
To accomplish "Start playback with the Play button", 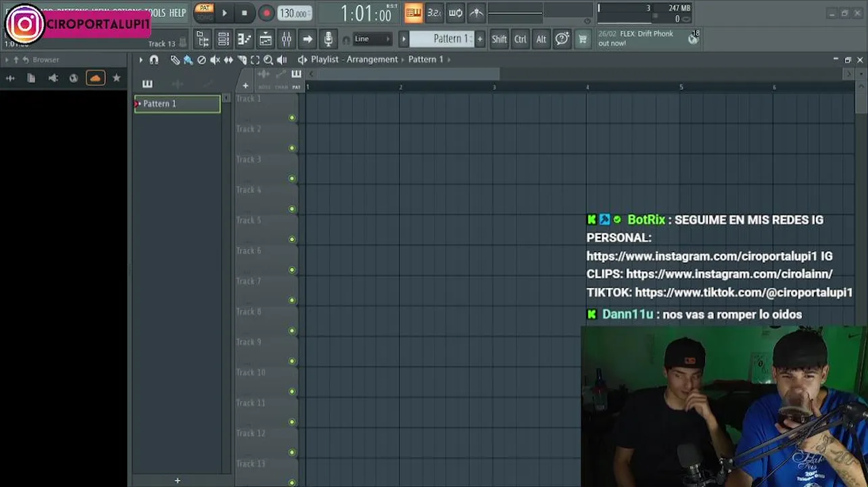I will [x=224, y=13].
